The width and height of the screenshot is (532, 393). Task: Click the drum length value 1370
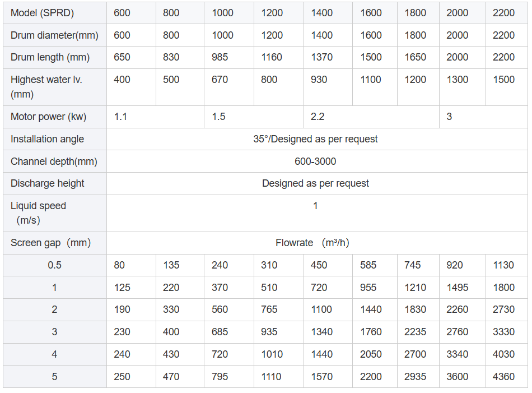321,57
